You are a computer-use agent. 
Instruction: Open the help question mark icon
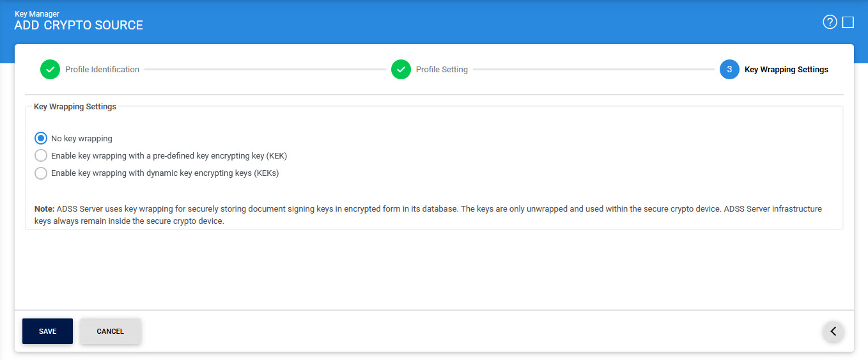830,22
